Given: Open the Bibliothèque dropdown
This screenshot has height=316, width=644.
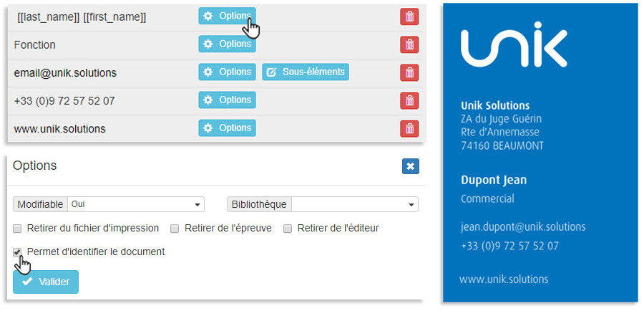Looking at the screenshot, I should tap(353, 204).
